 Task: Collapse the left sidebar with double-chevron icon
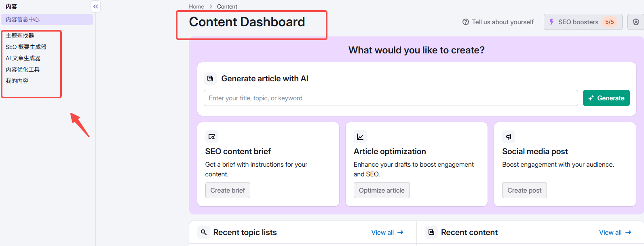tap(95, 6)
